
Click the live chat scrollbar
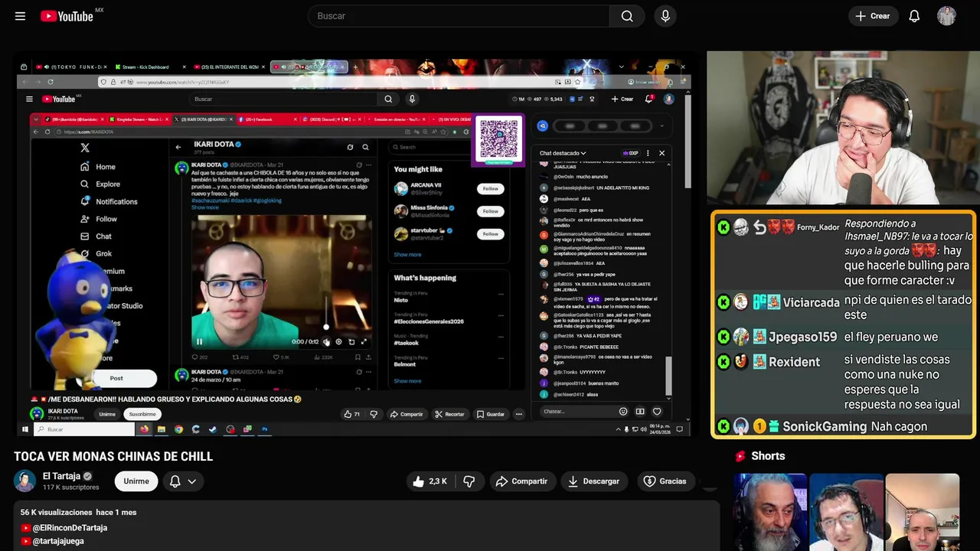point(668,374)
